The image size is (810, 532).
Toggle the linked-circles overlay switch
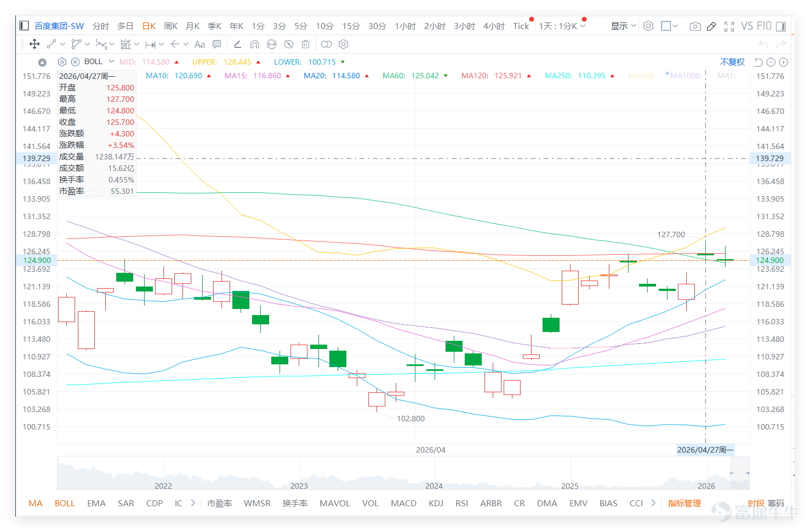tap(327, 44)
